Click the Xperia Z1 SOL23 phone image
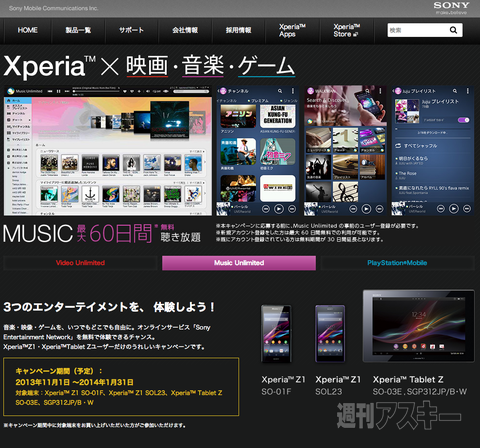 coord(330,334)
